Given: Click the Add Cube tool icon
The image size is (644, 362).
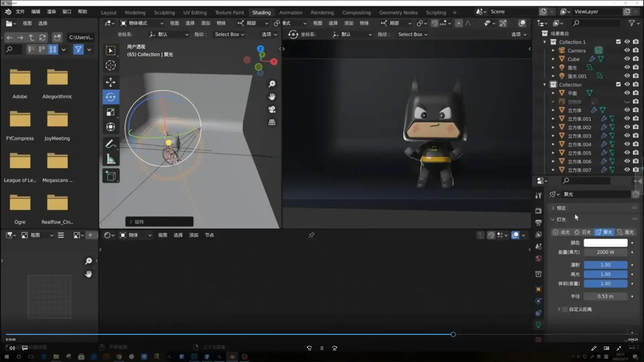Looking at the screenshot, I should pyautogui.click(x=110, y=176).
